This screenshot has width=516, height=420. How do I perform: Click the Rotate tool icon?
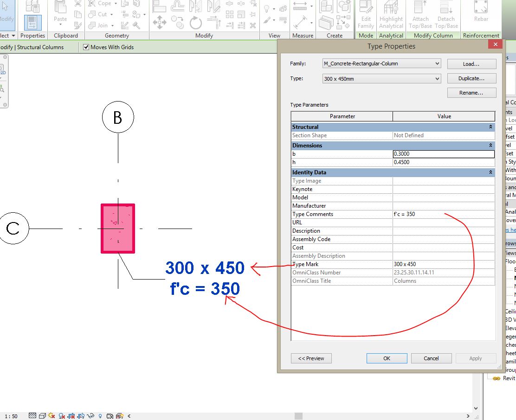(x=196, y=23)
